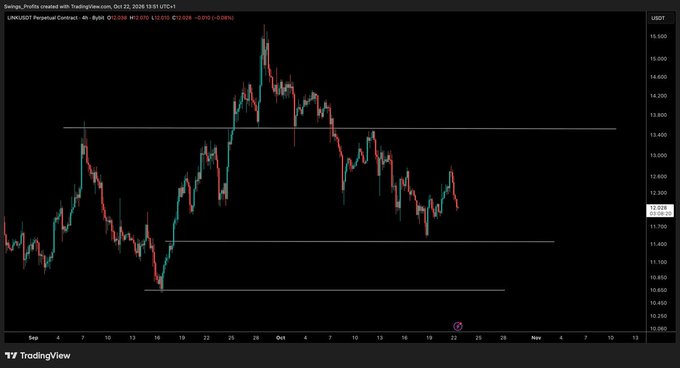
Task: Click the 10.450 price scale label
Action: [658, 303]
